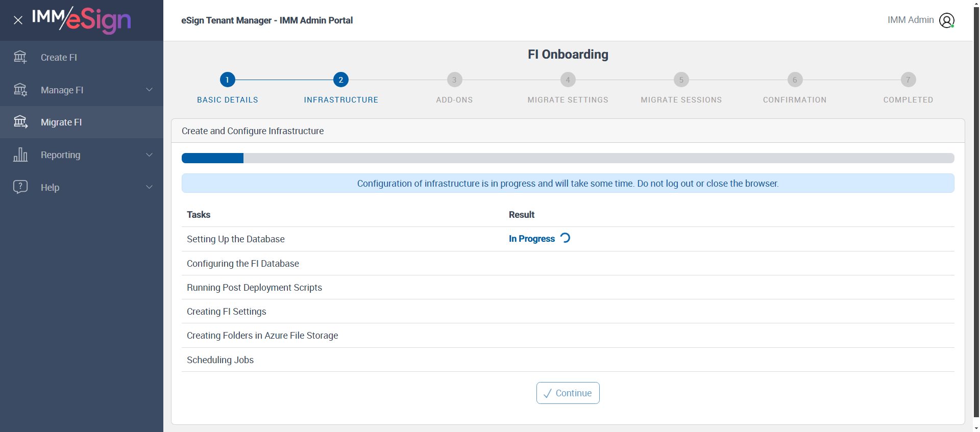This screenshot has width=980, height=432.
Task: Select step 2 Infrastructure circle
Action: click(x=341, y=80)
